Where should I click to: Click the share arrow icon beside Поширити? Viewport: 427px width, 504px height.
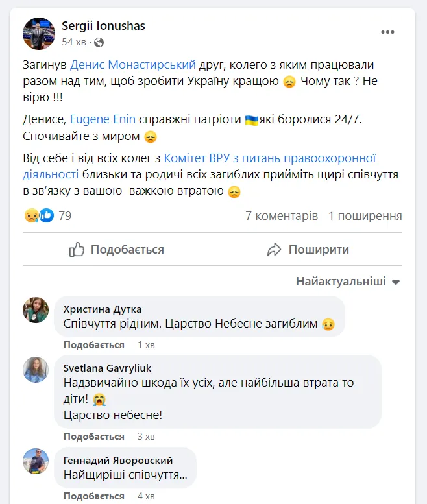pyautogui.click(x=274, y=250)
